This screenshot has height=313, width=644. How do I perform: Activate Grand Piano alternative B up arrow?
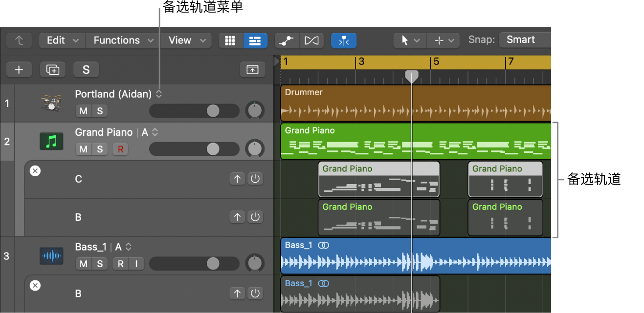click(x=238, y=217)
